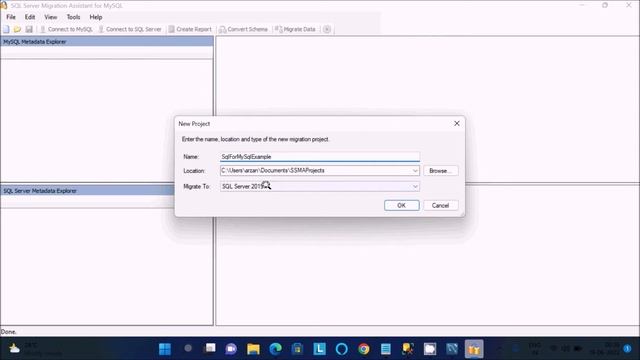Open Microsoft Store from the taskbar
Viewport: 640px width, 360px height.
click(298, 349)
